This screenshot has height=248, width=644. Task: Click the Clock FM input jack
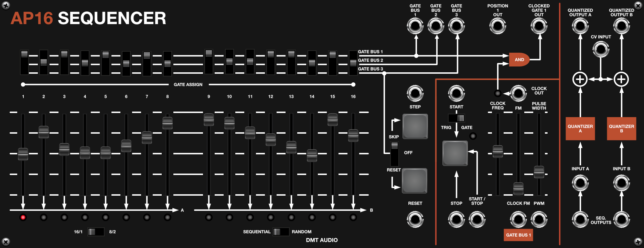pyautogui.click(x=518, y=219)
